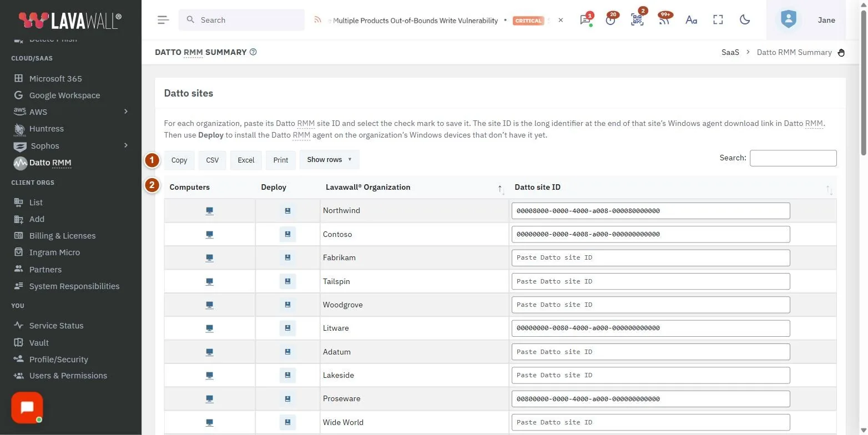Open Profile/Security settings
The width and height of the screenshot is (868, 435).
[x=58, y=359]
